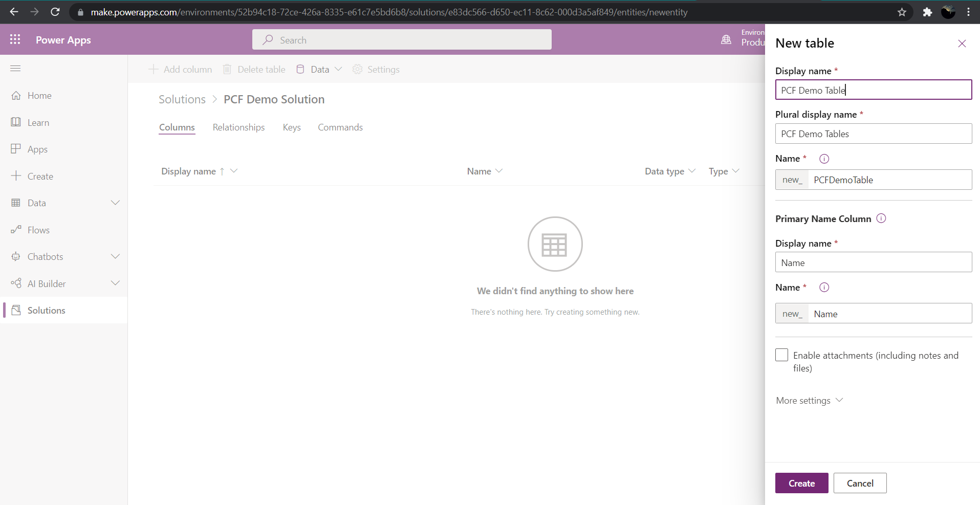The image size is (980, 505).
Task: Open the Power Apps app launcher waffle icon
Action: pos(15,39)
